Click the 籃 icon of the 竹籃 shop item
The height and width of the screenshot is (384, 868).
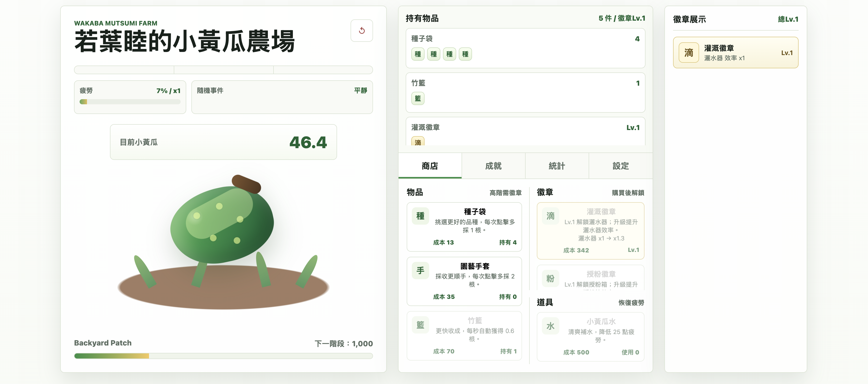pyautogui.click(x=420, y=325)
